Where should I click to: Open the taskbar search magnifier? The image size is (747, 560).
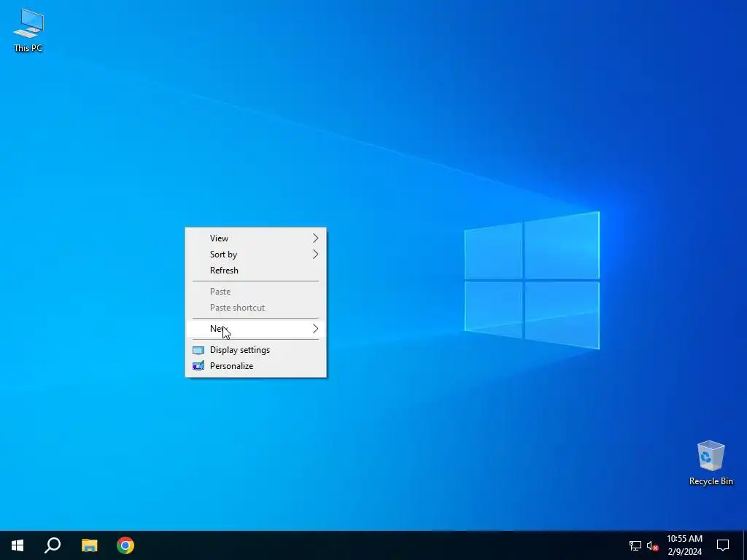point(53,545)
